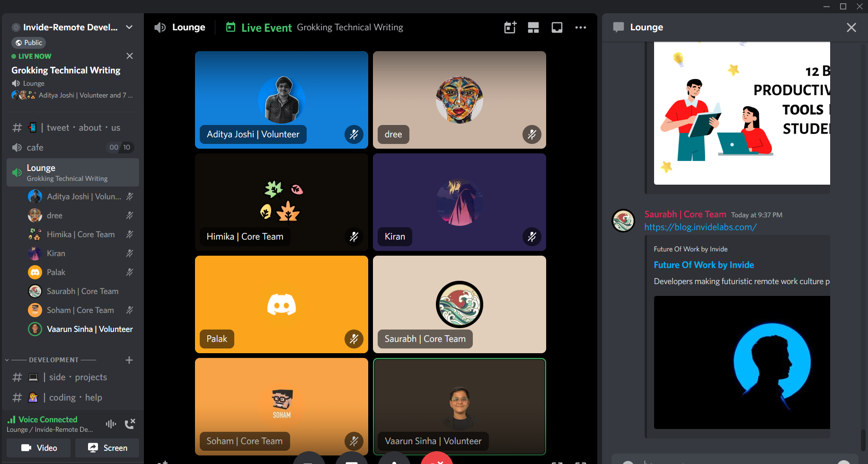Pop out the call with the pop-out icon
The width and height of the screenshot is (868, 464).
click(x=557, y=27)
